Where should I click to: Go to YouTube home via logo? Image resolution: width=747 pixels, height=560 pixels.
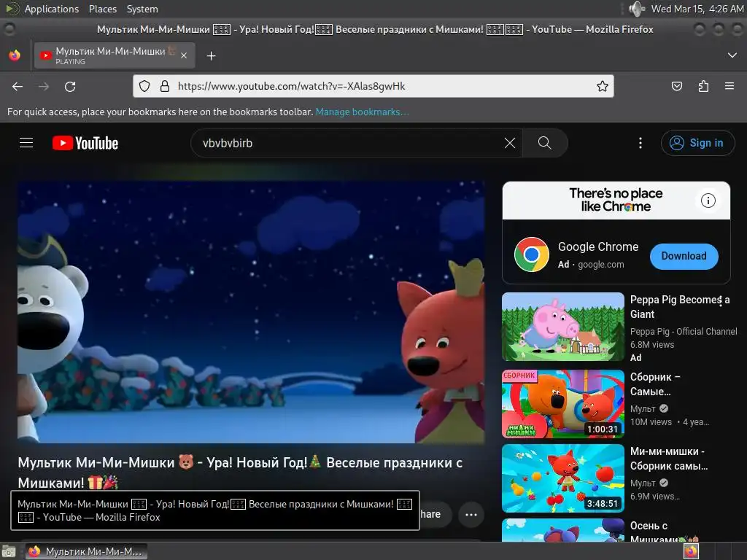(85, 143)
